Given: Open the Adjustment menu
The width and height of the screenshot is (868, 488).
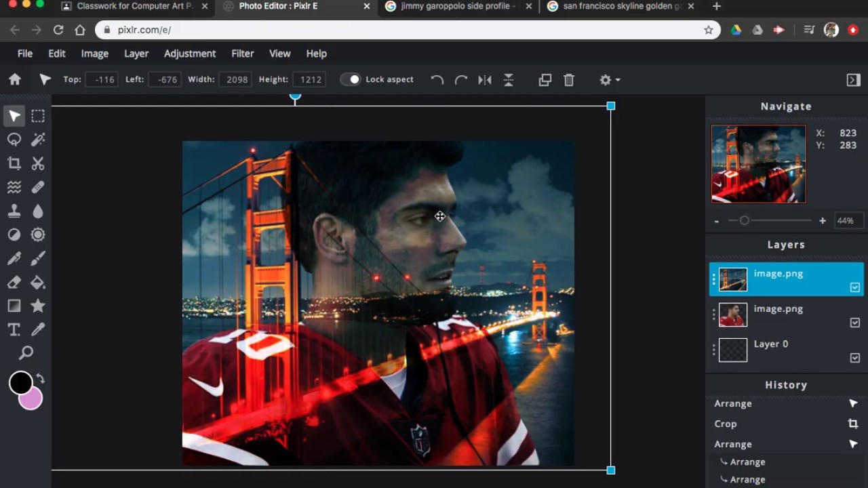Looking at the screenshot, I should point(190,54).
